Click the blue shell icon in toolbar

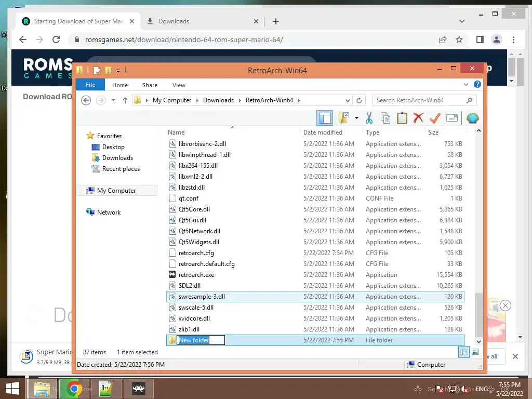coord(472,118)
